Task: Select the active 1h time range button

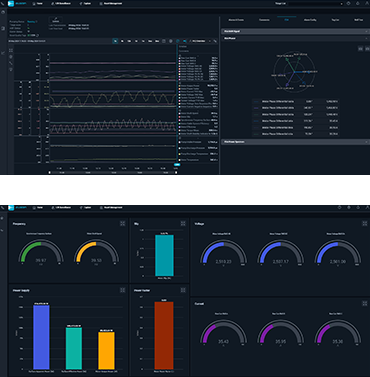Action: (x=115, y=41)
